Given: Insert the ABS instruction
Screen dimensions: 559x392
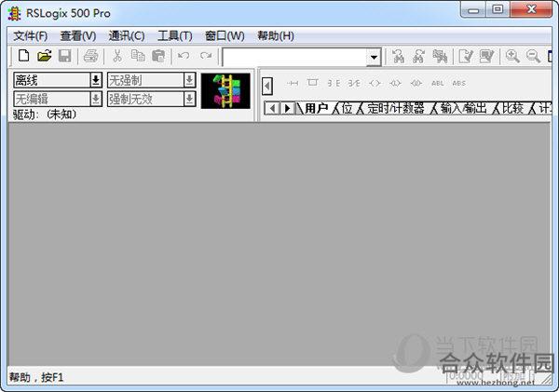Looking at the screenshot, I should click(x=458, y=83).
